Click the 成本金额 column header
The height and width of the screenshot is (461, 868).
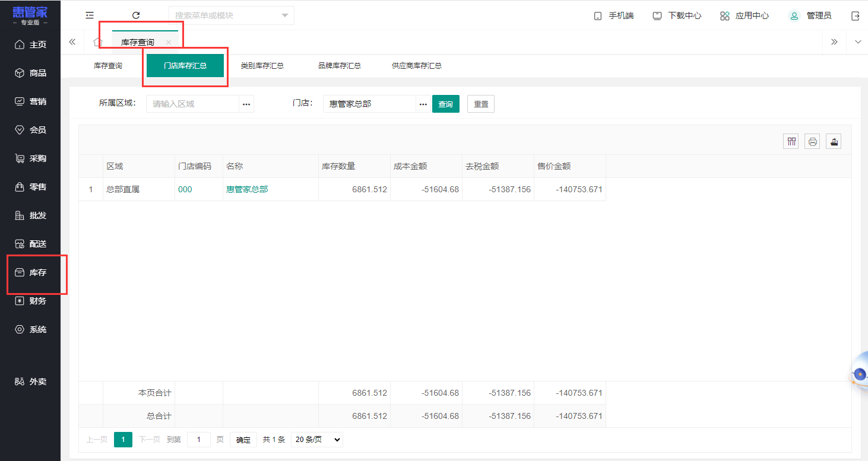pos(426,166)
